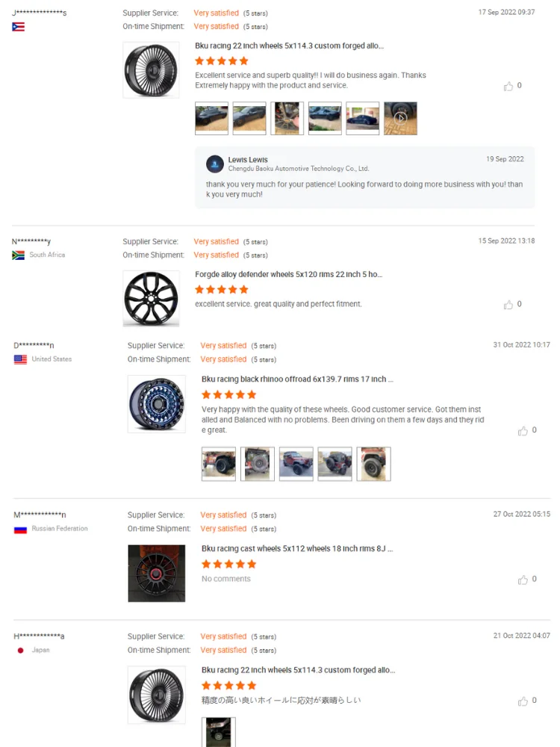This screenshot has height=747, width=560.
Task: Play the review video thumbnail
Action: click(x=400, y=118)
